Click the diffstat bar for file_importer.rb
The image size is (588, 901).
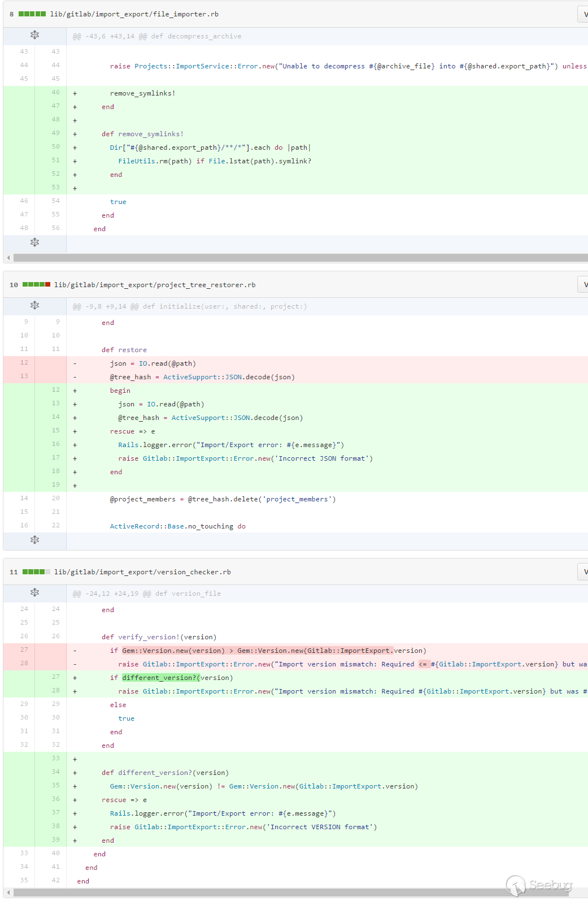click(32, 14)
